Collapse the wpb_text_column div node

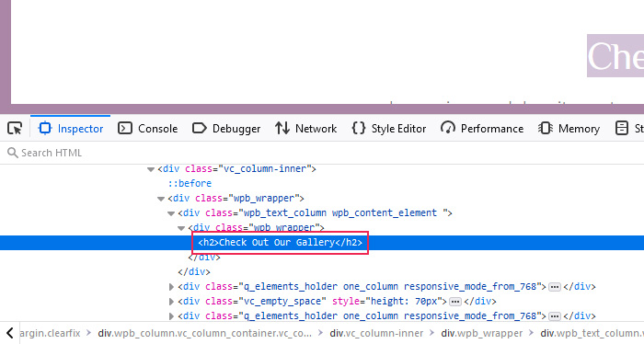click(x=171, y=213)
